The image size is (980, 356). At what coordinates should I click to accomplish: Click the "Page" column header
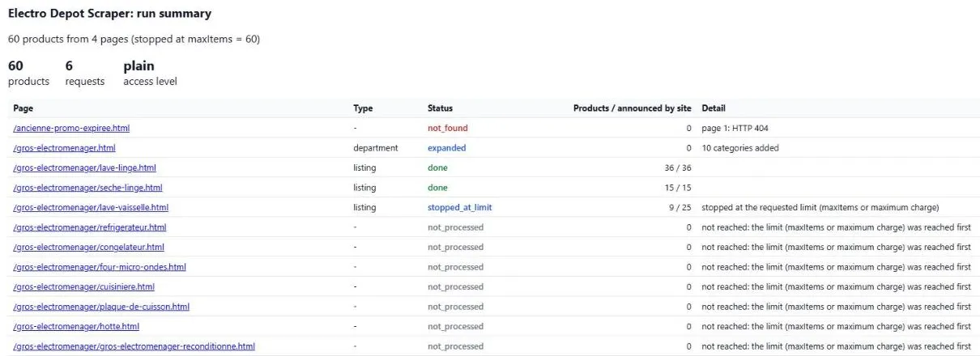[x=23, y=108]
